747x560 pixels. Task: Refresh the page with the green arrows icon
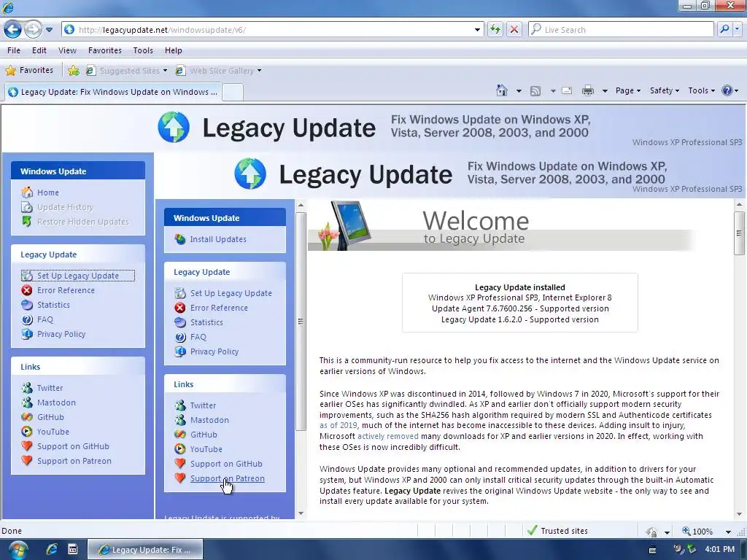pyautogui.click(x=495, y=29)
